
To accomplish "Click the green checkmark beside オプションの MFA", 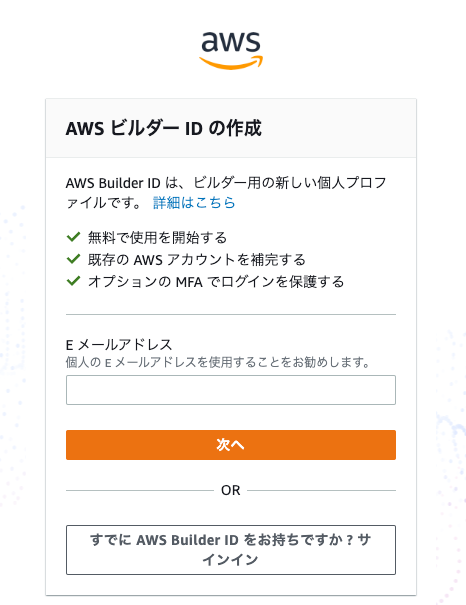I will pos(73,281).
